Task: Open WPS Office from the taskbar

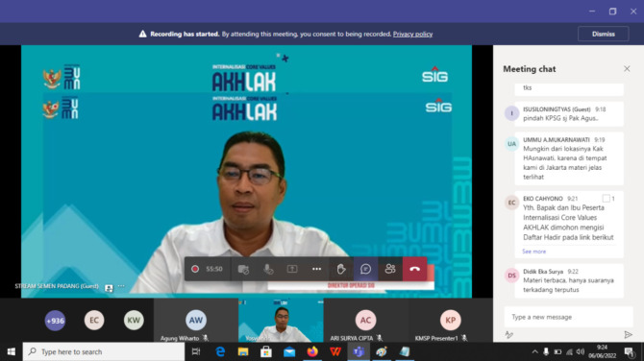Action: pos(335,352)
